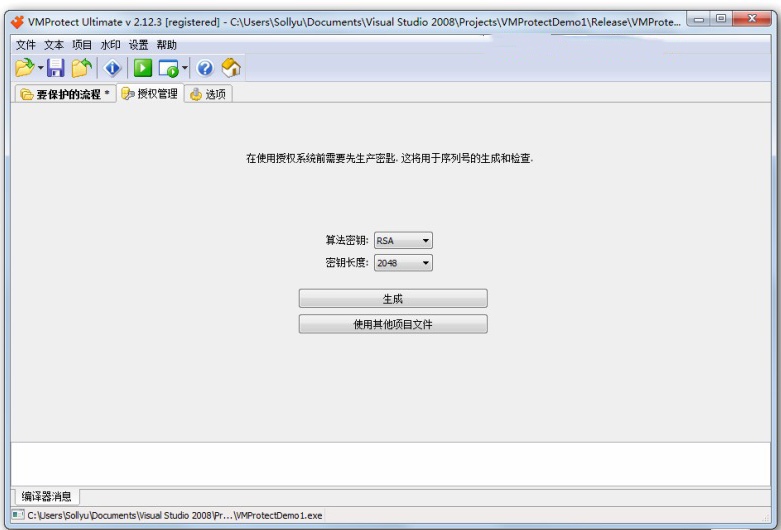Click the key generation instruction text
This screenshot has height=530, width=781.
click(x=390, y=158)
